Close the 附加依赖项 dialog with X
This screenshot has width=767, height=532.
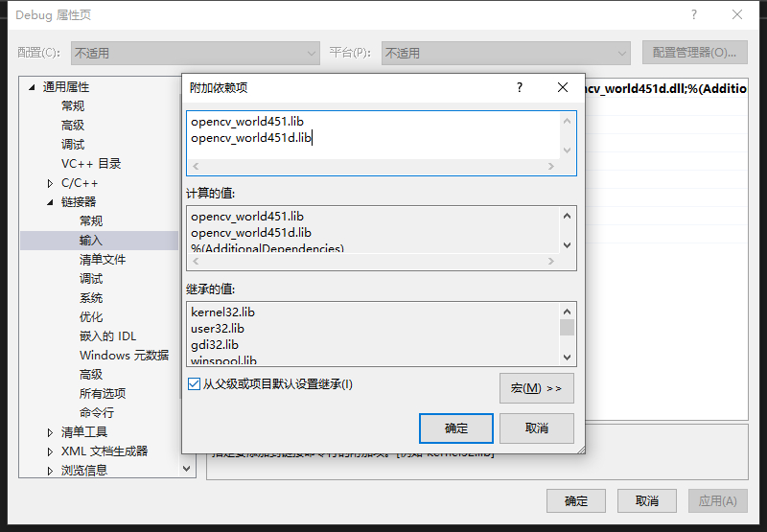563,88
